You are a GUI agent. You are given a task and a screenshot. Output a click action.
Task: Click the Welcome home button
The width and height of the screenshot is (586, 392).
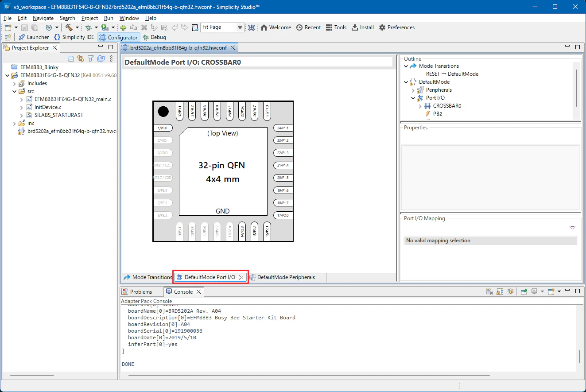(x=276, y=27)
